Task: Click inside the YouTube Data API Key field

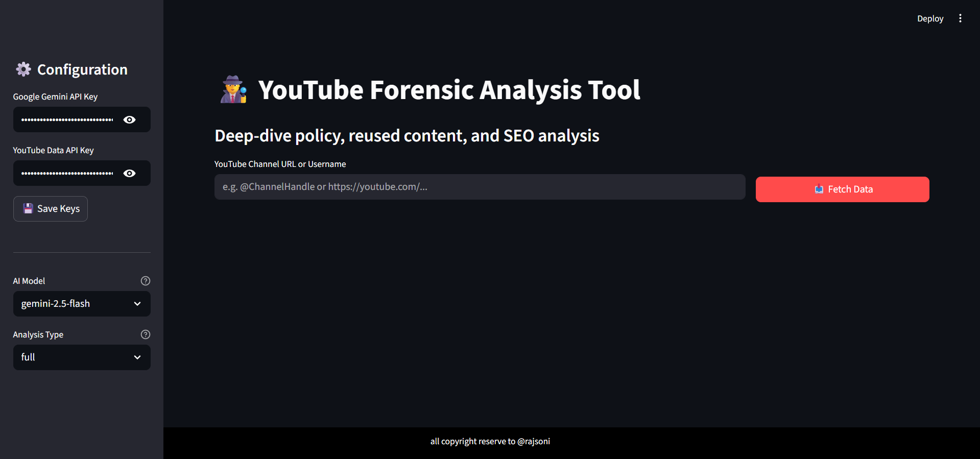Action: tap(67, 173)
